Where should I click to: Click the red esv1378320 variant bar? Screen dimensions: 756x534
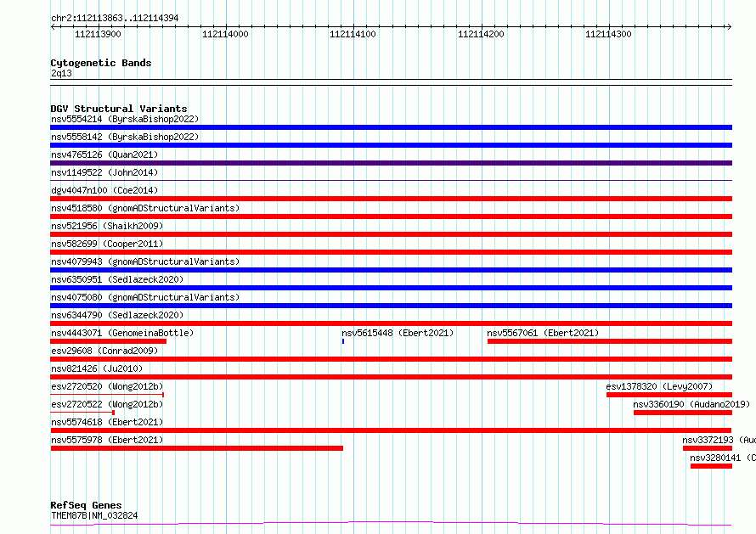coord(669,395)
